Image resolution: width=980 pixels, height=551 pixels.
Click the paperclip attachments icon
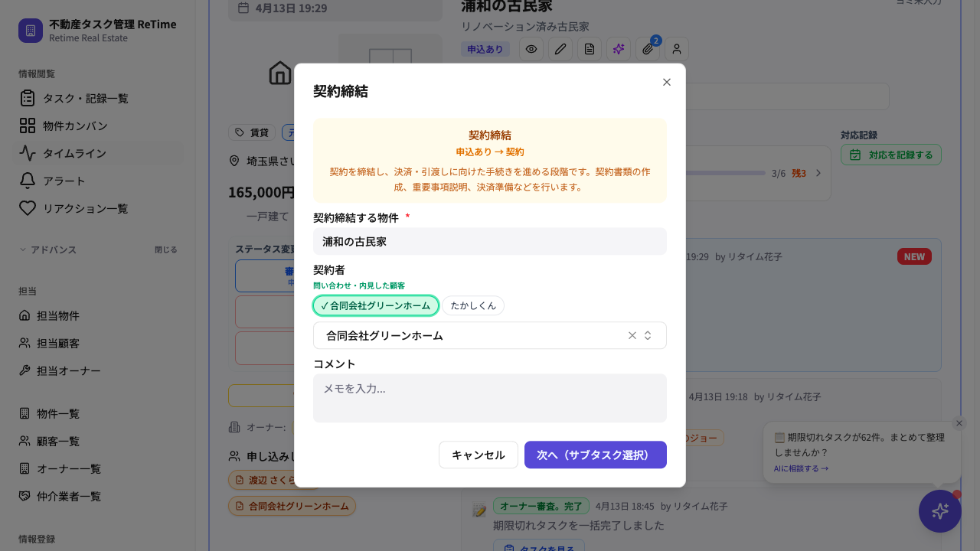(x=648, y=49)
